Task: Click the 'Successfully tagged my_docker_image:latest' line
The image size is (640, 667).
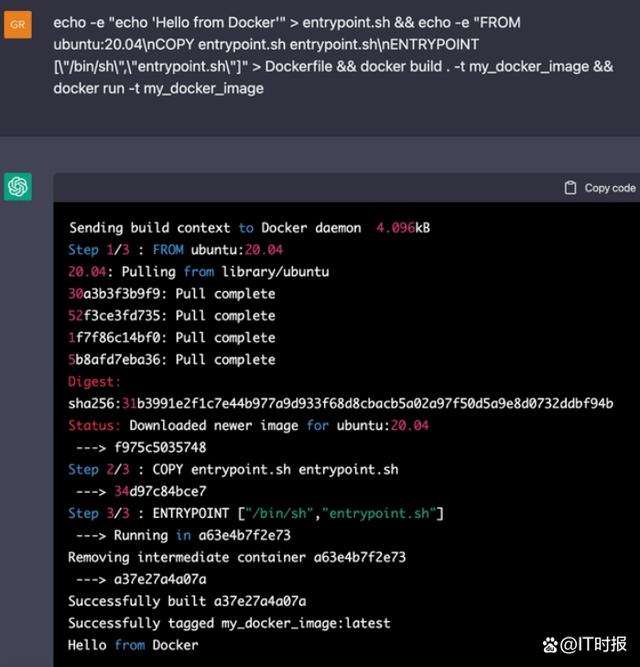Action: 229,623
